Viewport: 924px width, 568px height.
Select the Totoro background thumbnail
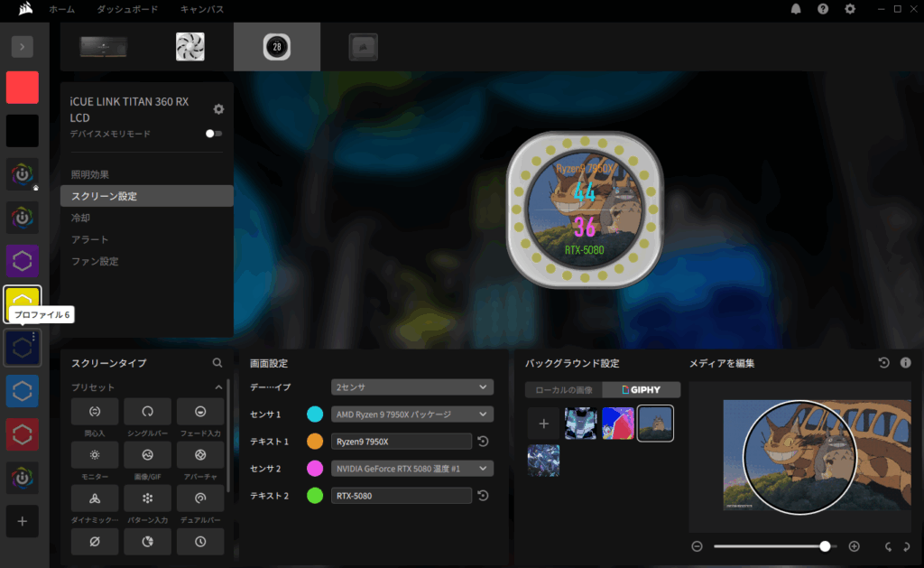point(655,423)
